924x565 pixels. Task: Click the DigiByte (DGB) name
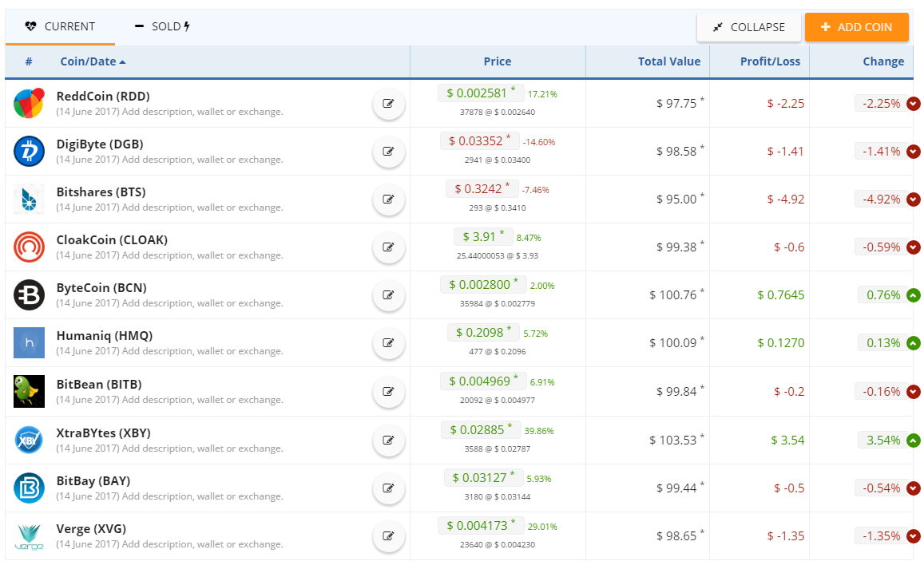point(100,144)
